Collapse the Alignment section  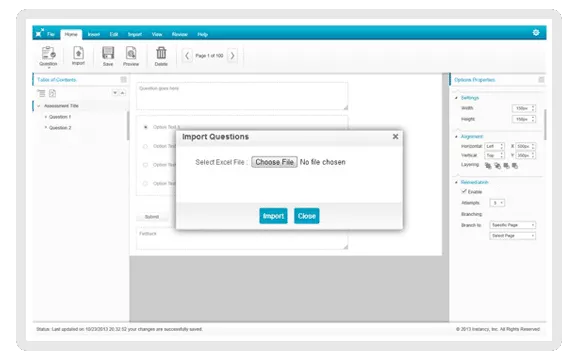click(x=457, y=137)
